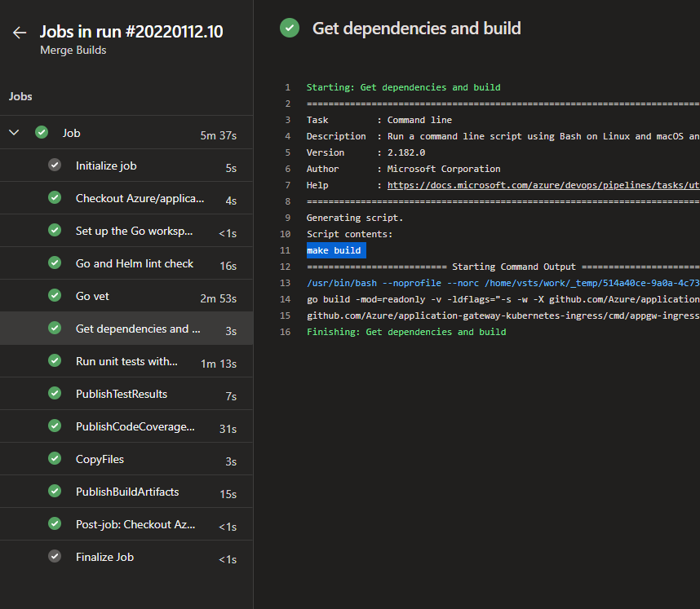
Task: Click the check icon on Initialize job
Action: (55, 164)
